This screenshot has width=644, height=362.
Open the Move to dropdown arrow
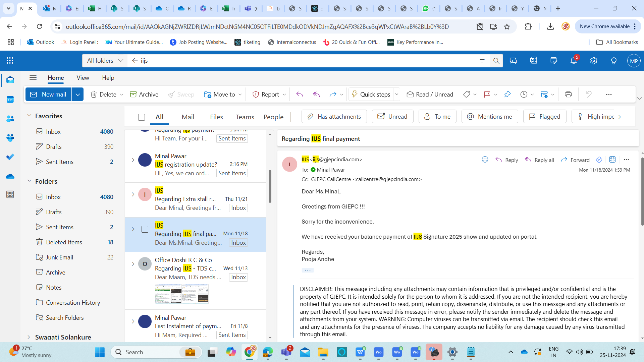(240, 95)
